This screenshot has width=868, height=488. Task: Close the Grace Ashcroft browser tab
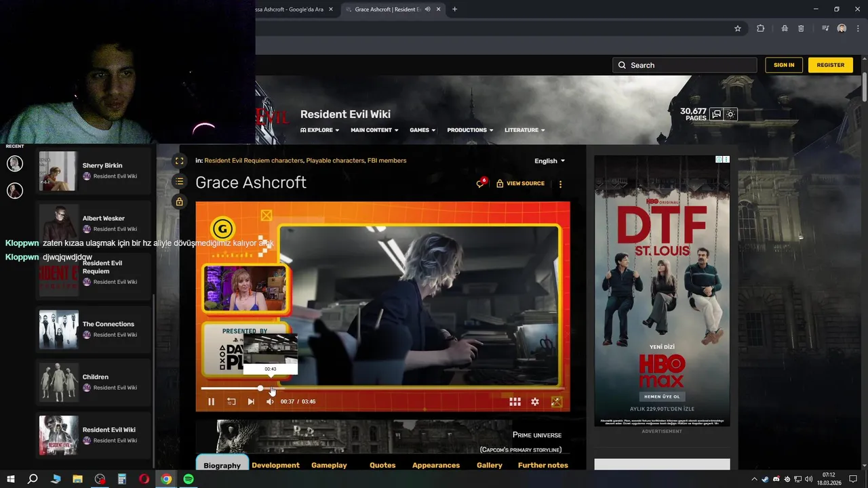coord(439,9)
